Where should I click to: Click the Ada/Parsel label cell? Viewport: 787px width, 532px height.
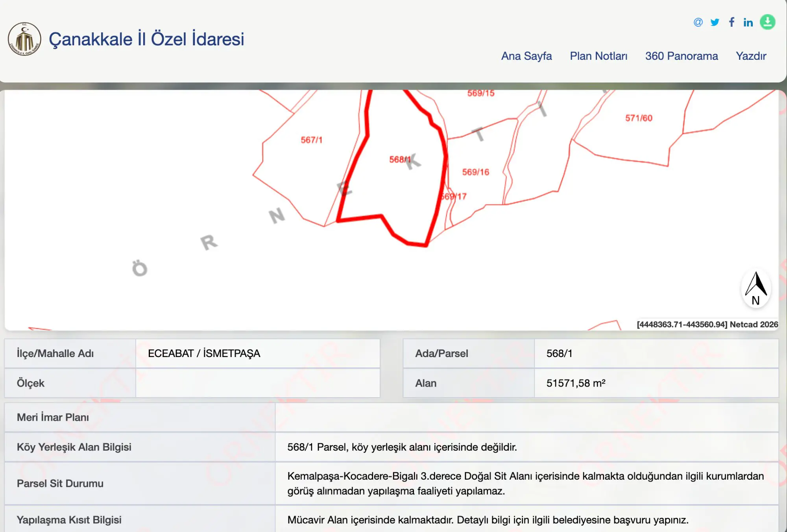[x=469, y=353]
